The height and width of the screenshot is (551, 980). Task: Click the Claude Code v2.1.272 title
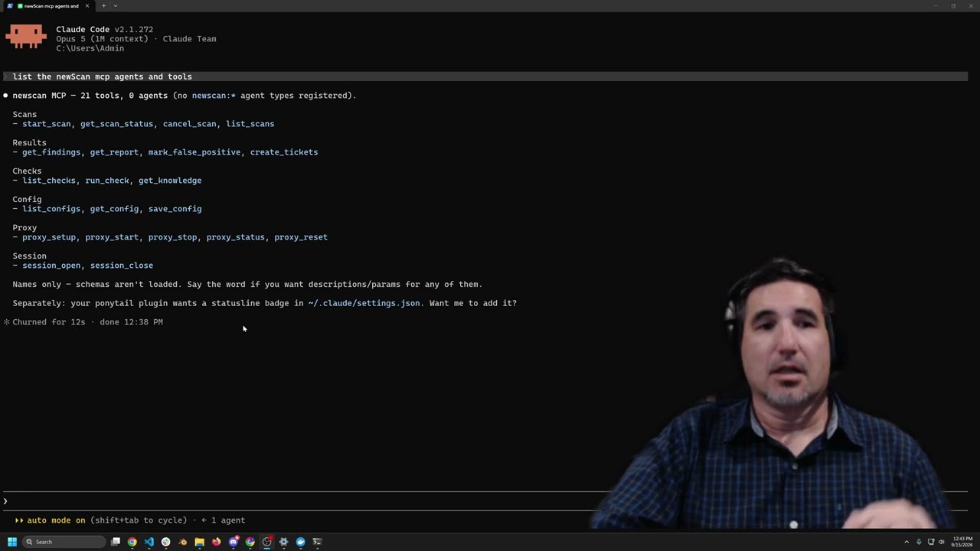pyautogui.click(x=104, y=30)
